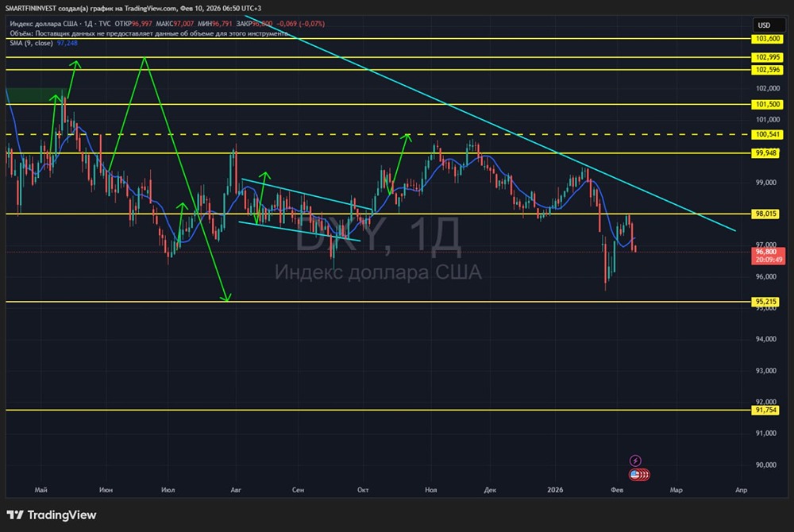The width and height of the screenshot is (794, 532).
Task: Select the 102,995 price level label
Action: (x=768, y=57)
